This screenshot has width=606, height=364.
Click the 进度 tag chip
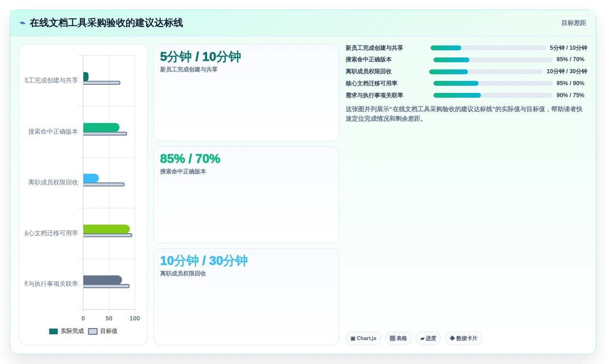coord(428,338)
